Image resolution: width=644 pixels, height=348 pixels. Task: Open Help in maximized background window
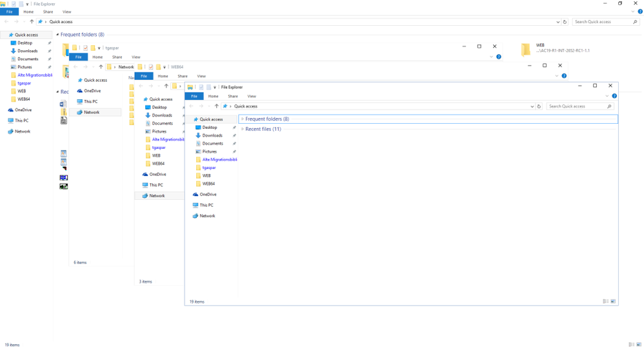tap(640, 12)
